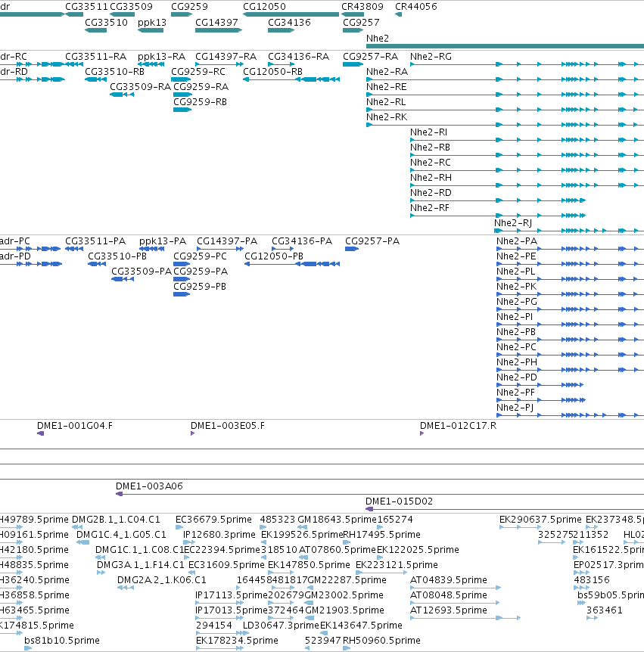
Task: Click the CG9259-RB transcript label
Action: coord(200,102)
